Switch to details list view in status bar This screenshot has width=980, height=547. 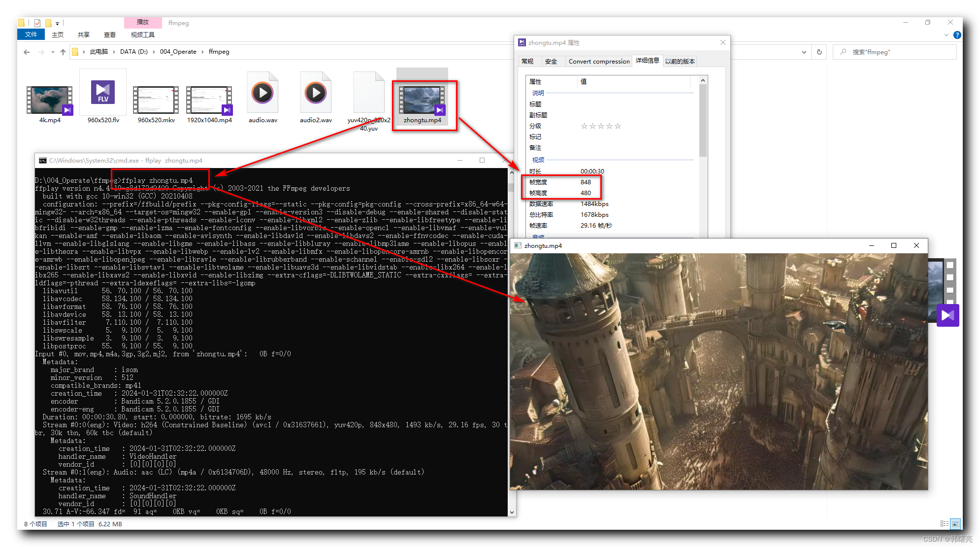point(944,524)
